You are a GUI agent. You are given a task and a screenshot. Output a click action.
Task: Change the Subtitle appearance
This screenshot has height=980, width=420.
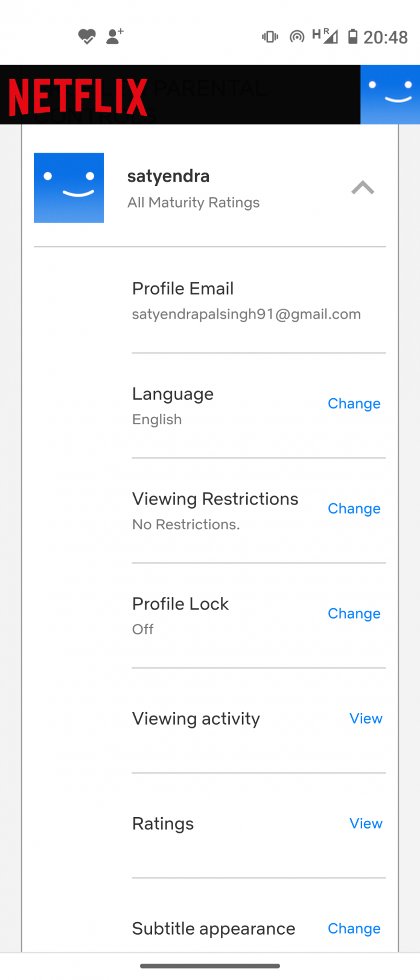354,928
